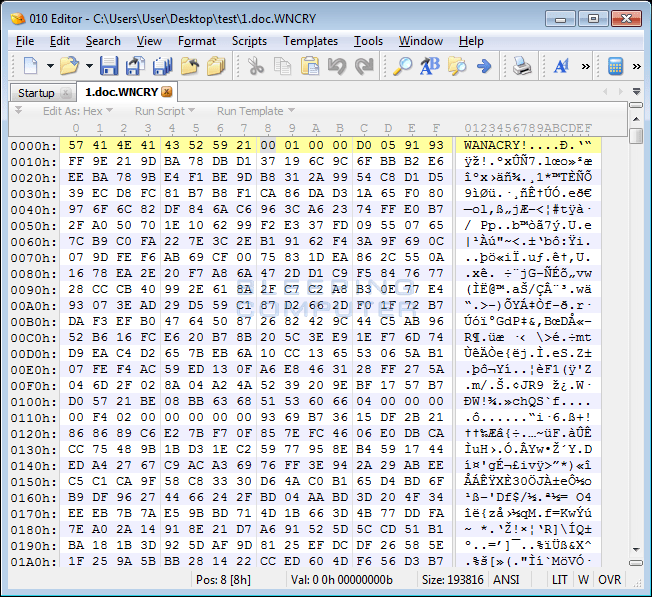Click the Paste clipboard icon
This screenshot has width=652, height=597.
(x=310, y=66)
